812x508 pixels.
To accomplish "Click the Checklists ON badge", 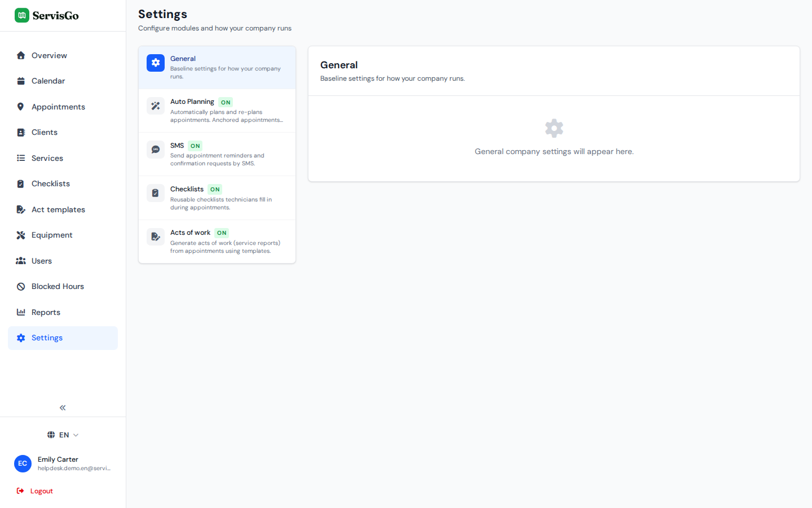I will point(215,189).
